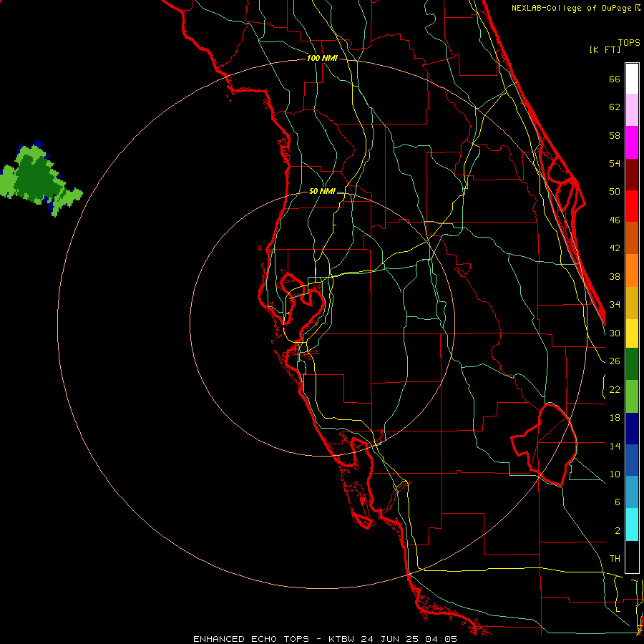Click the legend value 34
644x644 pixels.
pyautogui.click(x=615, y=304)
